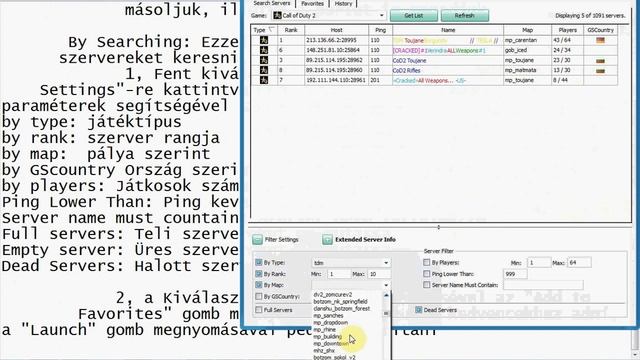
Task: Click the By Rank Max input field
Action: (378, 274)
